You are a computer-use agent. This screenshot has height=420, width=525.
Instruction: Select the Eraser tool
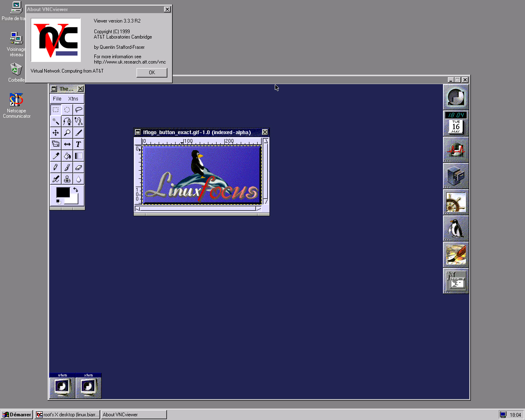78,167
